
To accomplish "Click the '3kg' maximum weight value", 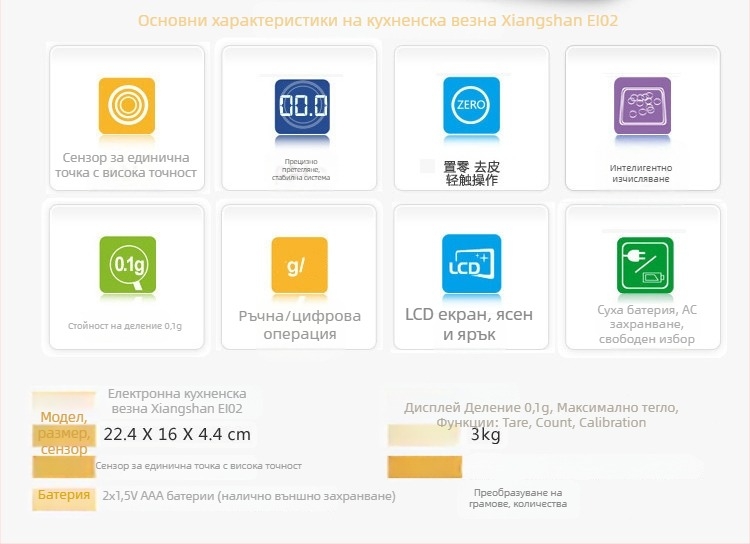I will click(485, 435).
